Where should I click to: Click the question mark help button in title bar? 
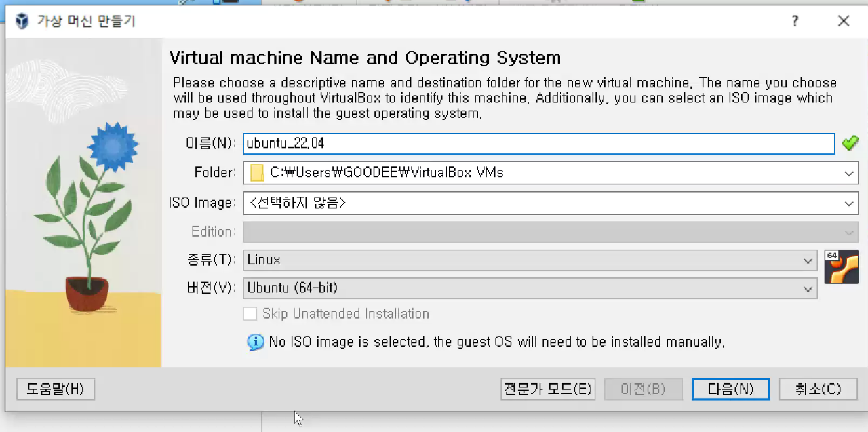tap(795, 21)
